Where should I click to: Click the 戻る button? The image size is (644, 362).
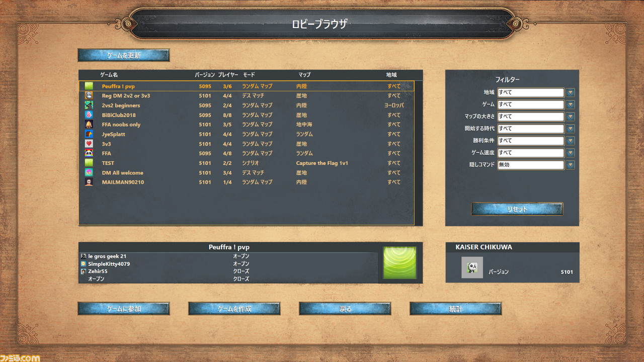click(x=345, y=309)
